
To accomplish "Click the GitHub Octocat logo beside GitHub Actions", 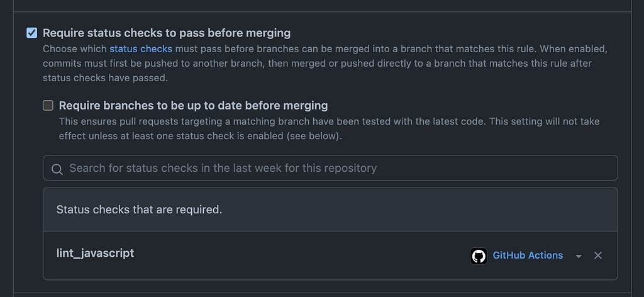I will point(479,256).
